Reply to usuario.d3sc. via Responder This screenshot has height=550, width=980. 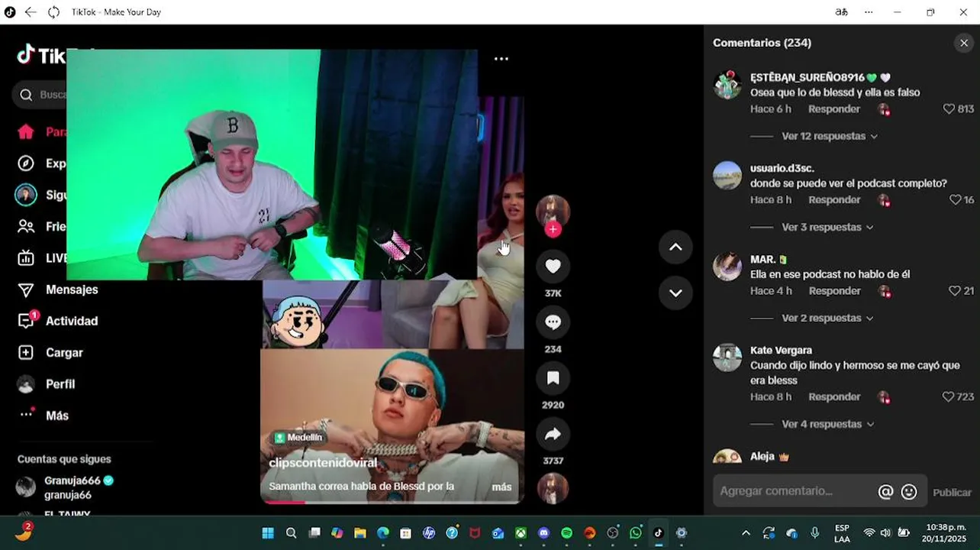[x=834, y=199]
